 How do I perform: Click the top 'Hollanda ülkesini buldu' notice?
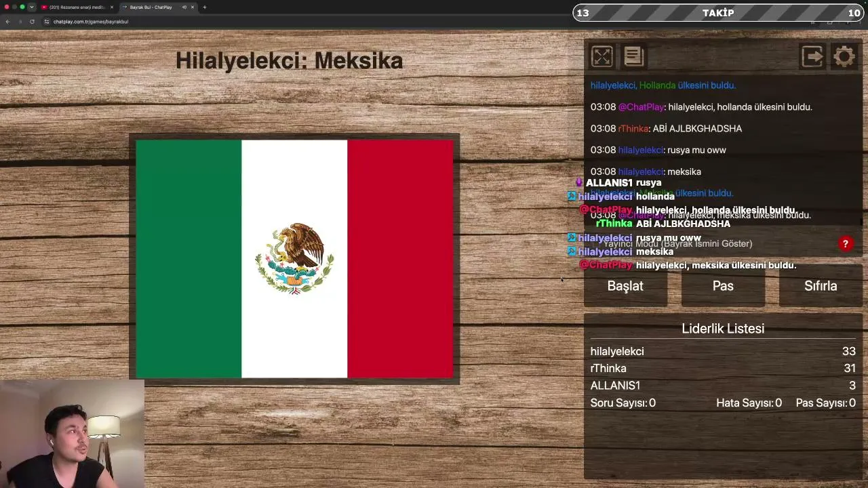click(663, 85)
